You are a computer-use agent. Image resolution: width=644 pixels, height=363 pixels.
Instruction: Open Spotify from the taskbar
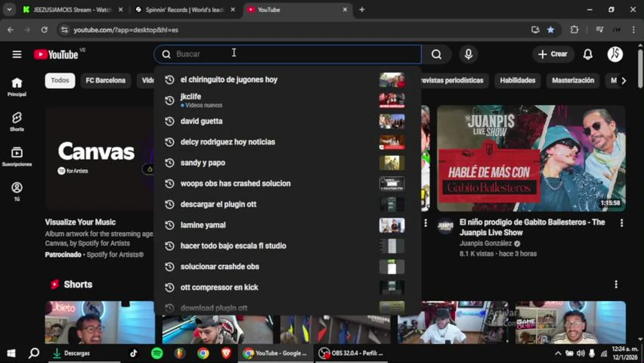tap(157, 353)
